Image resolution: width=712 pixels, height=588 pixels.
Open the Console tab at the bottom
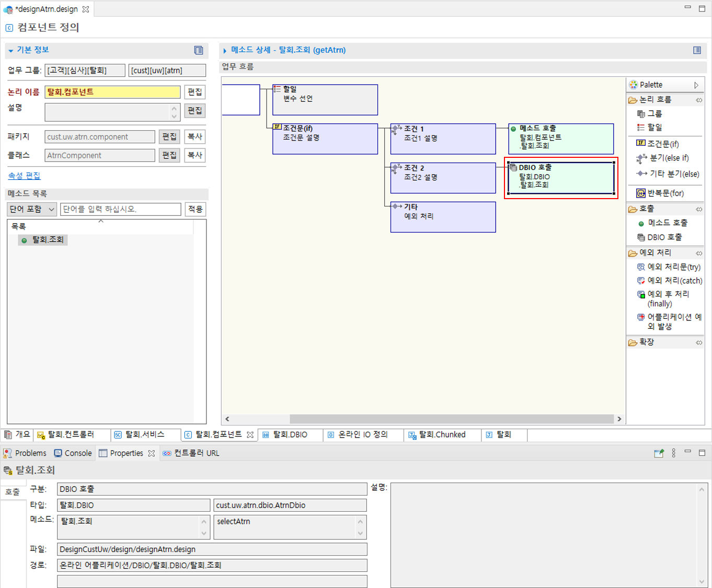tap(73, 453)
